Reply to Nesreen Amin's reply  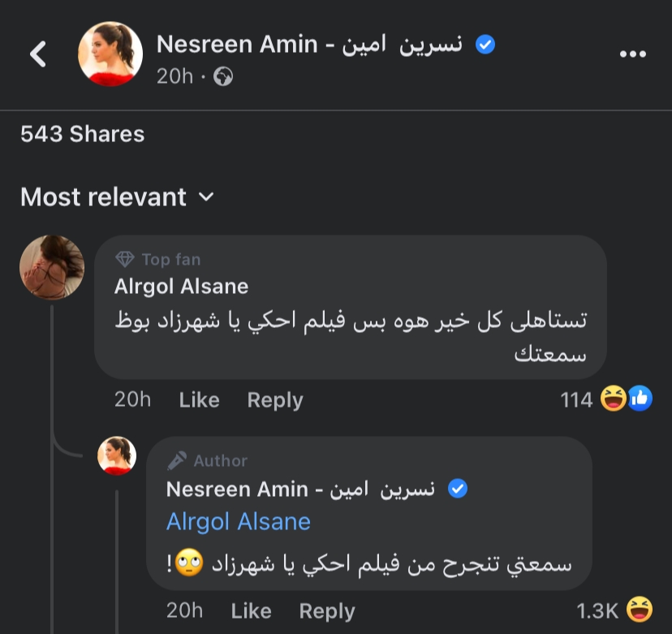pyautogui.click(x=327, y=610)
